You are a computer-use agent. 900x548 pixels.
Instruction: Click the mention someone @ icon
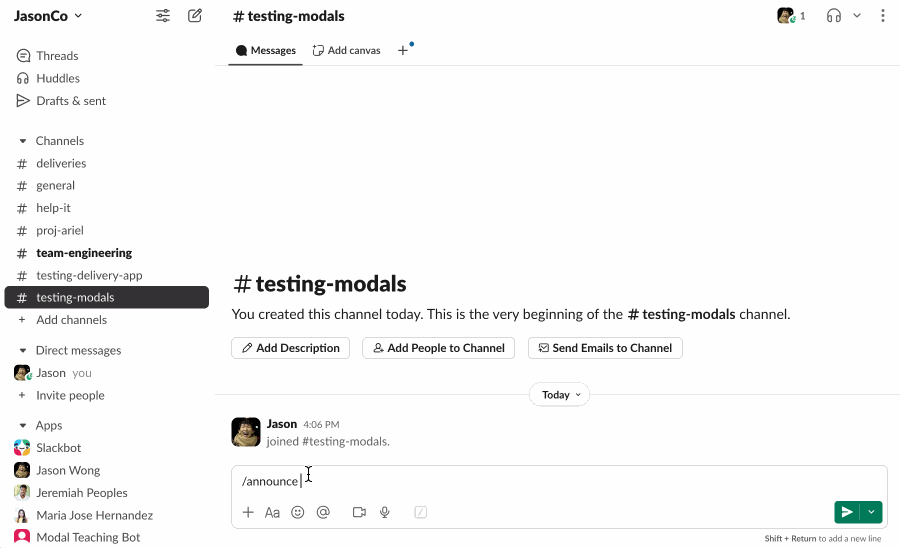click(x=323, y=512)
